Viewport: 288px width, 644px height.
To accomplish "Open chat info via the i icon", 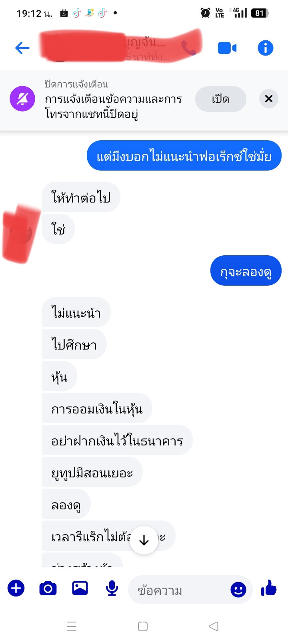I will click(265, 48).
